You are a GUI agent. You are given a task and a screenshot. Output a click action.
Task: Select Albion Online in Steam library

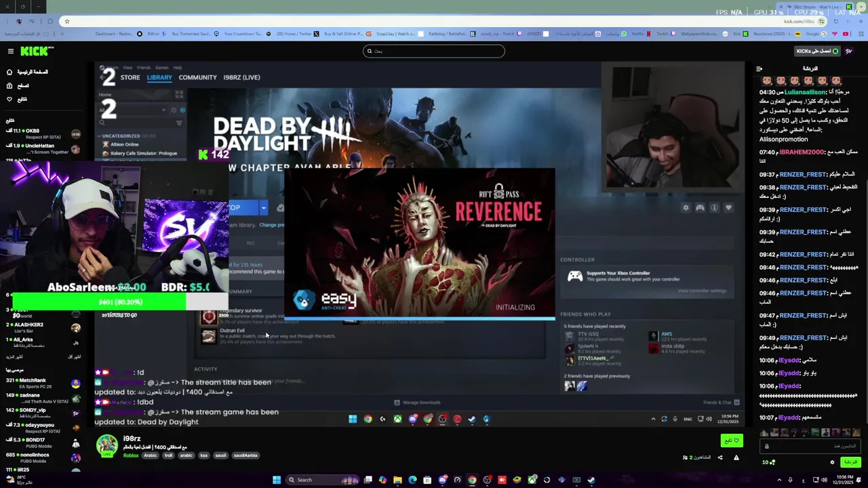coord(123,144)
